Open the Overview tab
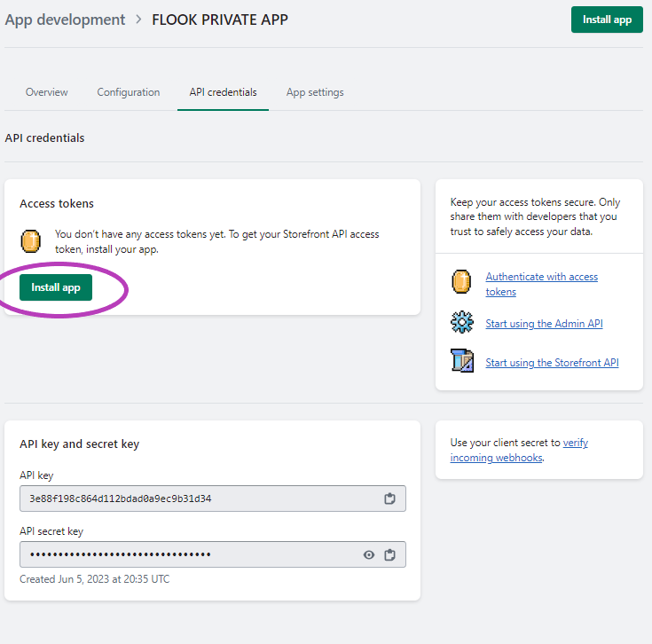652x644 pixels. 46,92
